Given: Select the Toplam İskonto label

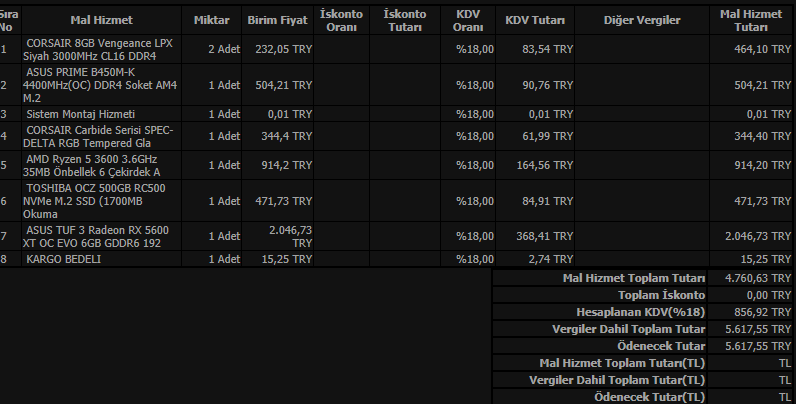Looking at the screenshot, I should pyautogui.click(x=661, y=295).
